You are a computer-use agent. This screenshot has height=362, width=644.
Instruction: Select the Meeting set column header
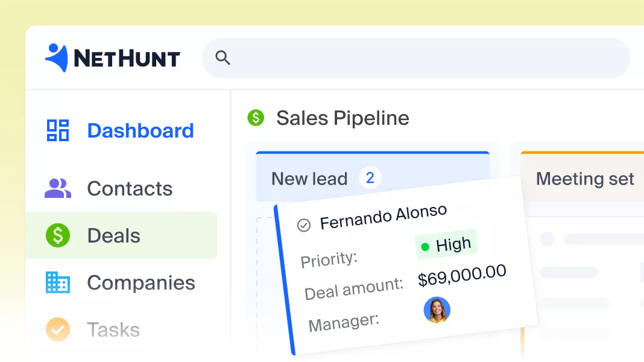[582, 177]
